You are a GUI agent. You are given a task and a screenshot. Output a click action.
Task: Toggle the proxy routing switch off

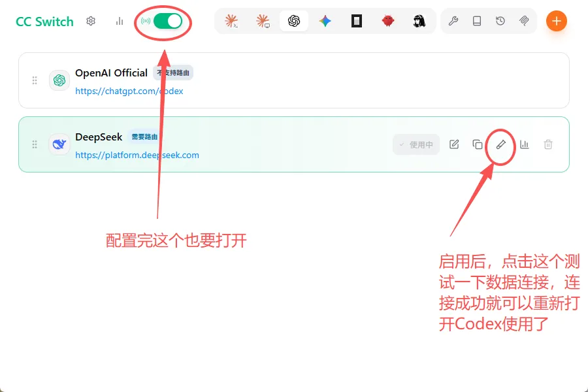(x=168, y=21)
